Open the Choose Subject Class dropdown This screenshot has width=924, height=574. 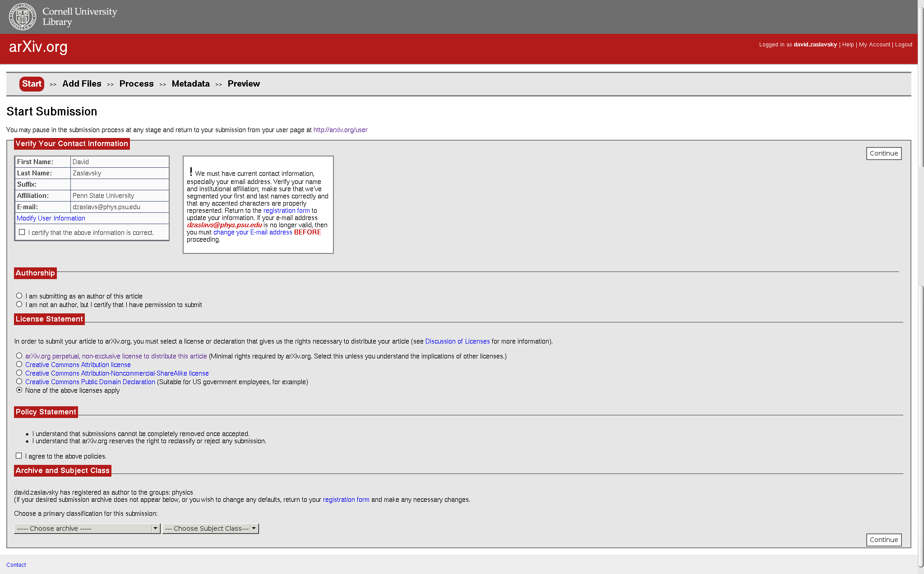coord(211,528)
